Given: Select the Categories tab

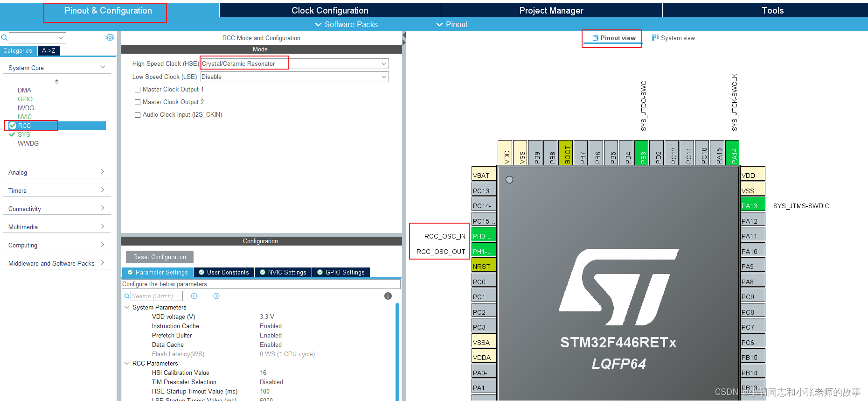Looking at the screenshot, I should [18, 50].
